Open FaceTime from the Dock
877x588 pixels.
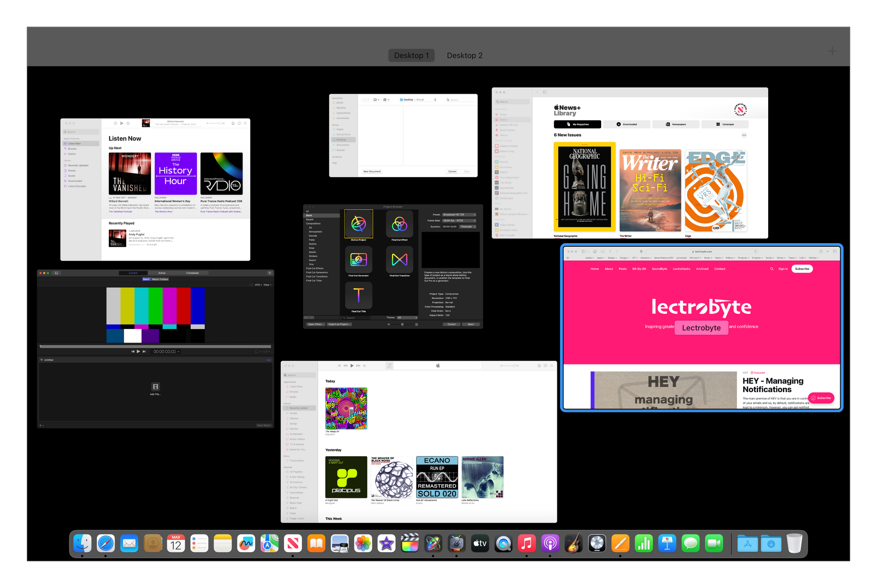pos(714,544)
